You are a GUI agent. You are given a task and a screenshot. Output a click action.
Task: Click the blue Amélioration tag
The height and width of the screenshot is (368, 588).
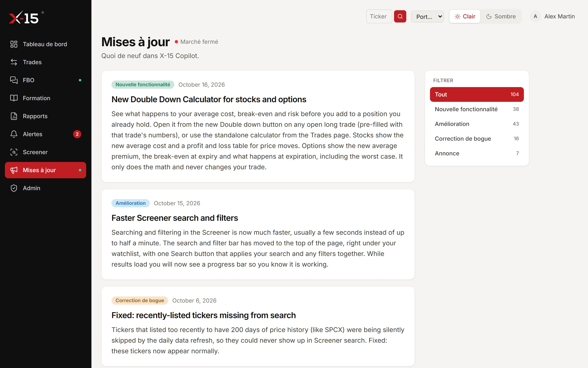(130, 203)
